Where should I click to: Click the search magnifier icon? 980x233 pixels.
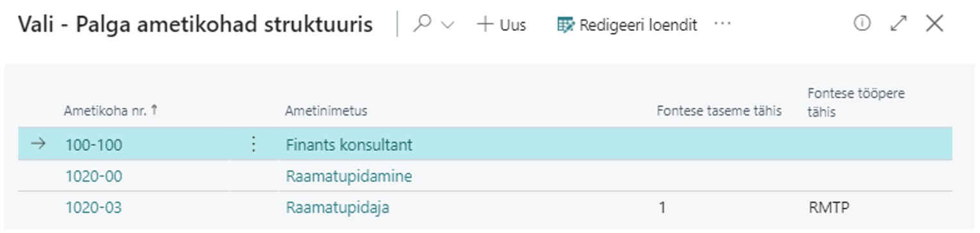(422, 24)
